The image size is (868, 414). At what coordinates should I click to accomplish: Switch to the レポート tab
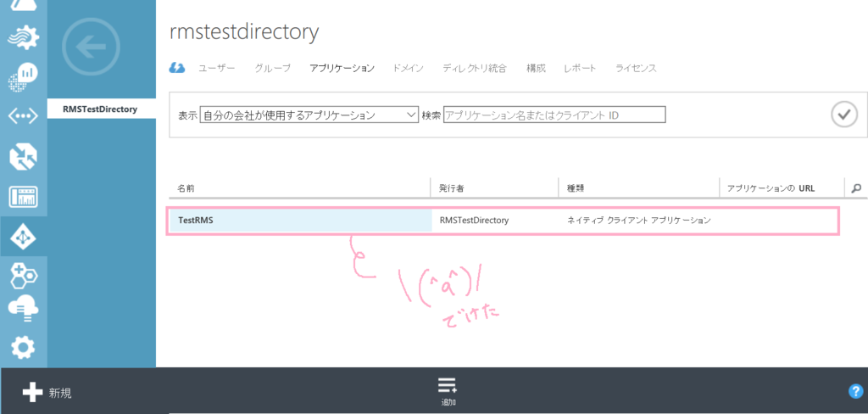(580, 68)
